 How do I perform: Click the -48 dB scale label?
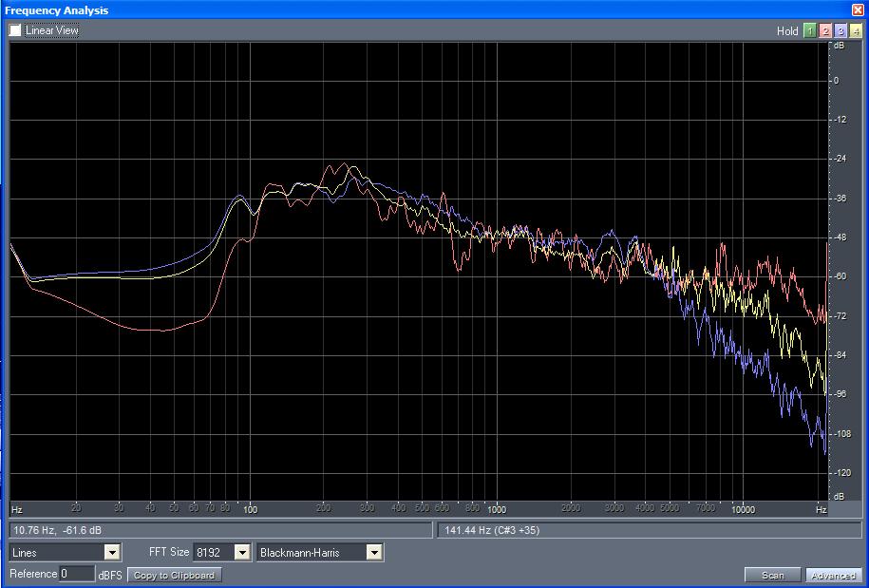840,237
